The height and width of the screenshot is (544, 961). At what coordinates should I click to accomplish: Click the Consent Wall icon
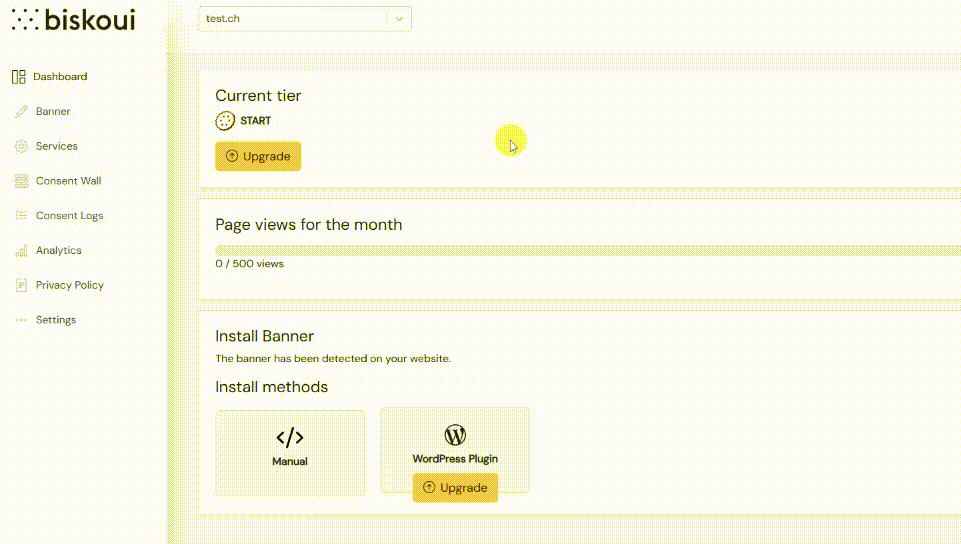(x=21, y=181)
